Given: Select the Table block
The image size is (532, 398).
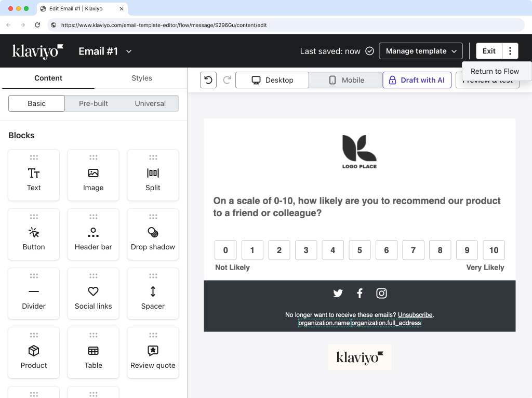Looking at the screenshot, I should tap(93, 353).
